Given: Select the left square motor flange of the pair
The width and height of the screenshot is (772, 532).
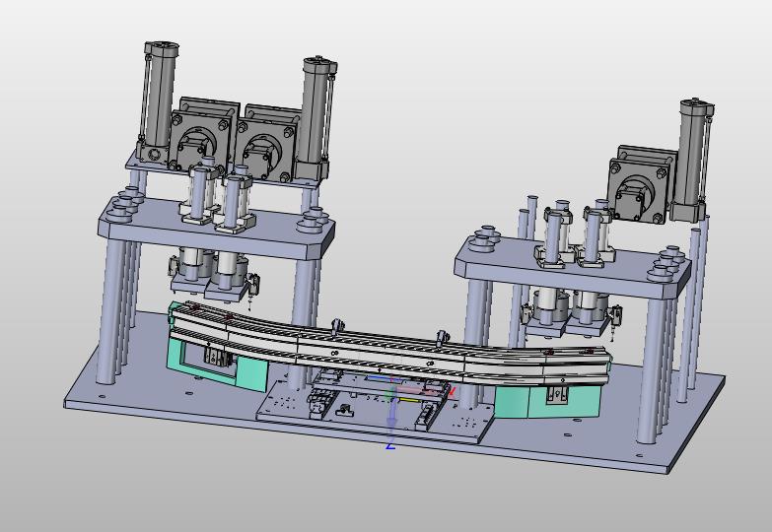Looking at the screenshot, I should 199,140.
